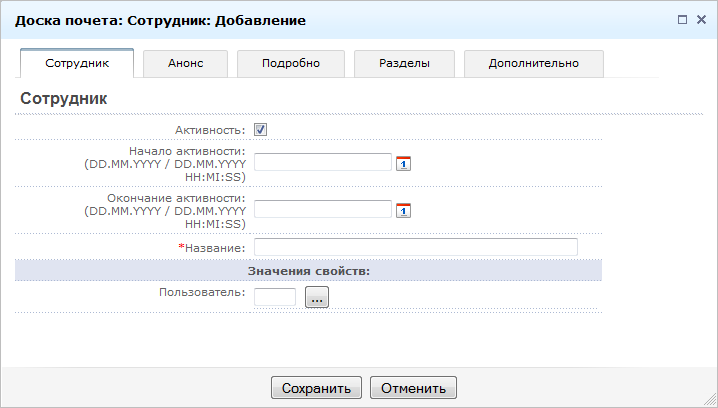
Task: Toggle the Активность checkbox
Action: (260, 129)
